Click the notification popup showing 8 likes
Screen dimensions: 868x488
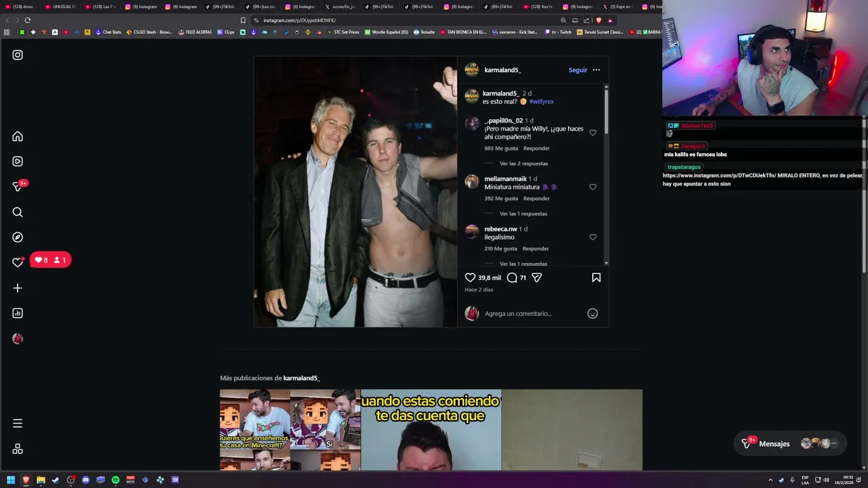coord(50,260)
